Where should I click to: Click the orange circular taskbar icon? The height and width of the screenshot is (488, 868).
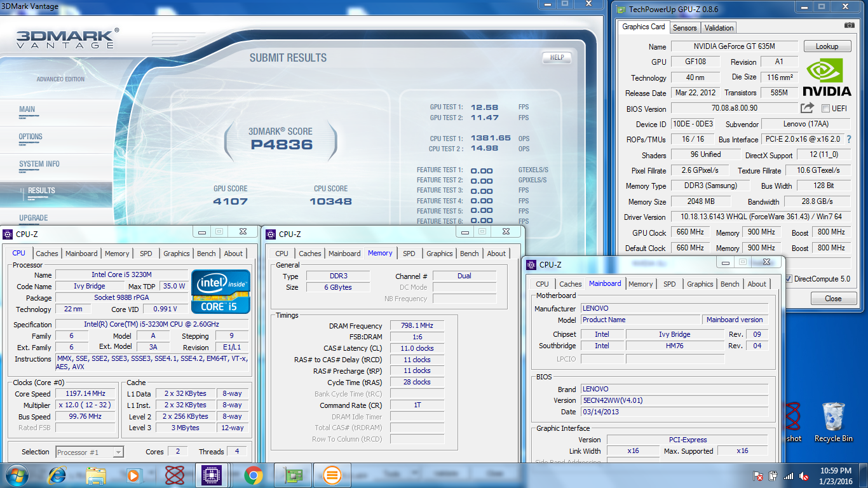332,475
